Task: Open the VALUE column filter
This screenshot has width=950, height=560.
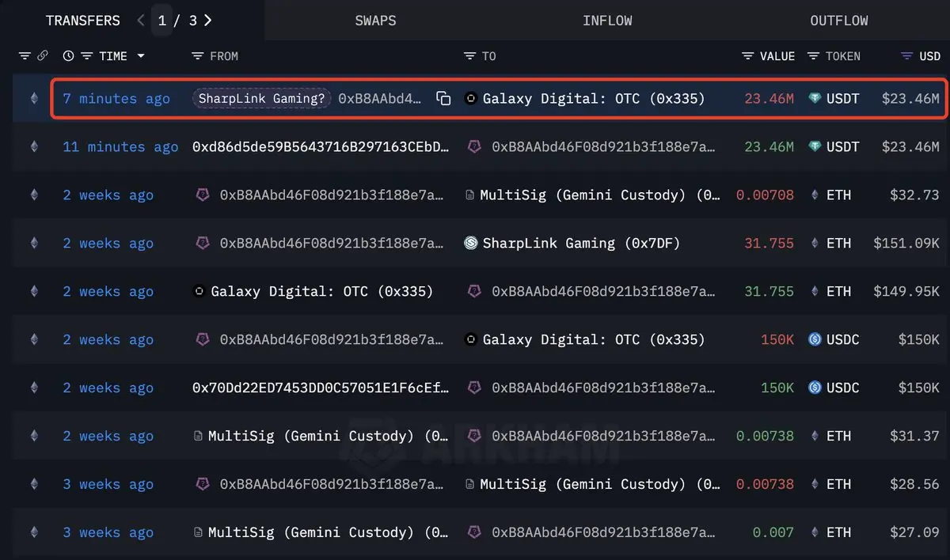Action: (747, 56)
